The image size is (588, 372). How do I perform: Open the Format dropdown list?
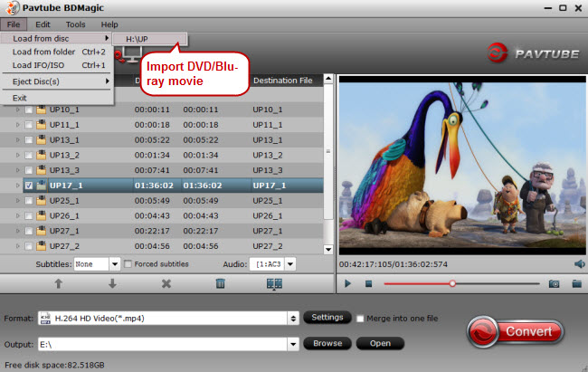293,319
